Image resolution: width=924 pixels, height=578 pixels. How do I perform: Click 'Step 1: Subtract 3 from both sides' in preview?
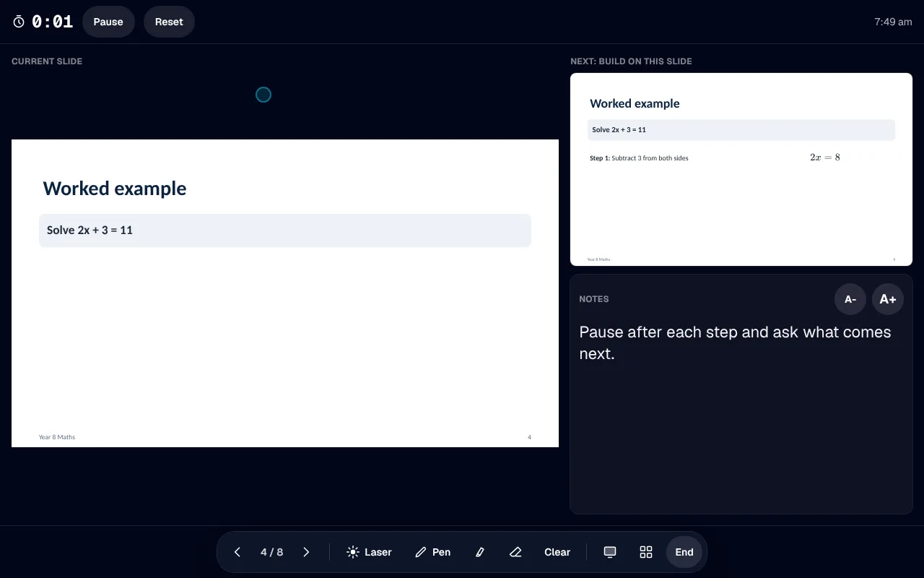click(x=639, y=158)
